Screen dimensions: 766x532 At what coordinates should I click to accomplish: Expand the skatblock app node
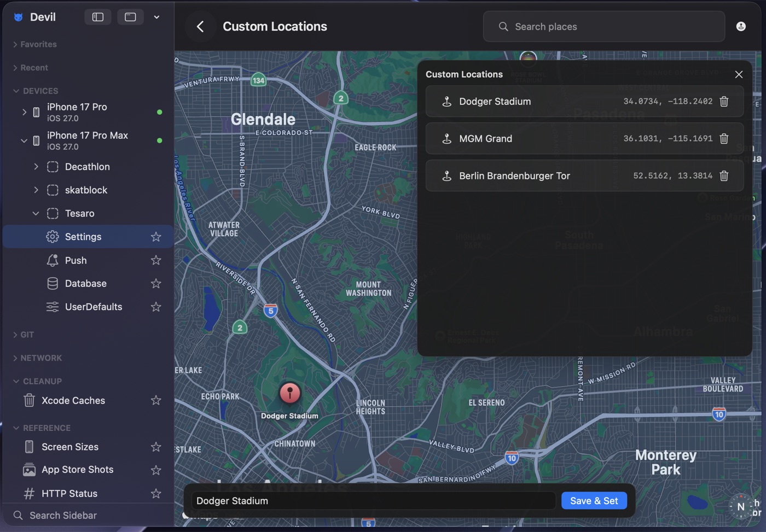tap(36, 190)
